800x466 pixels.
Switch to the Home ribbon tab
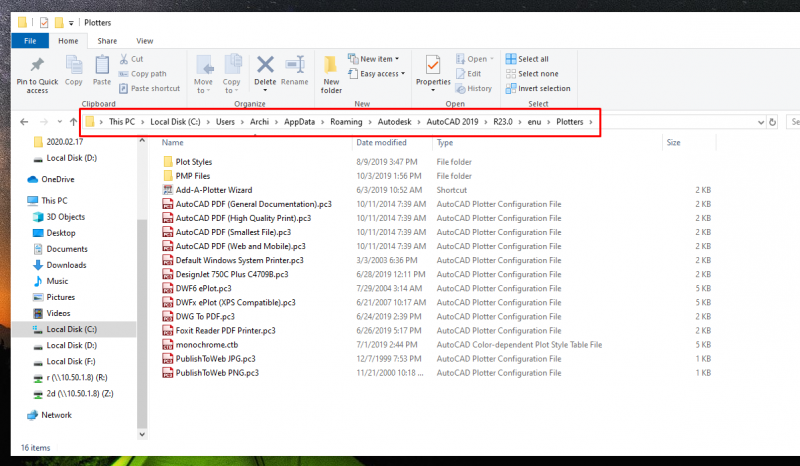tap(68, 41)
